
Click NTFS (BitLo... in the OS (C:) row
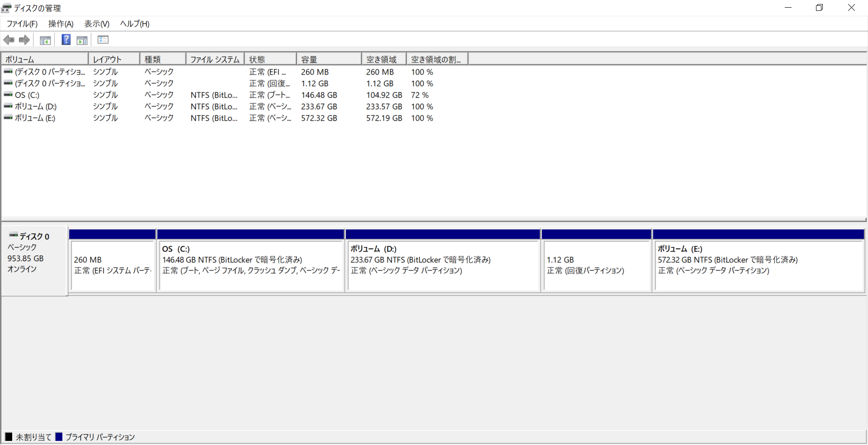(214, 95)
